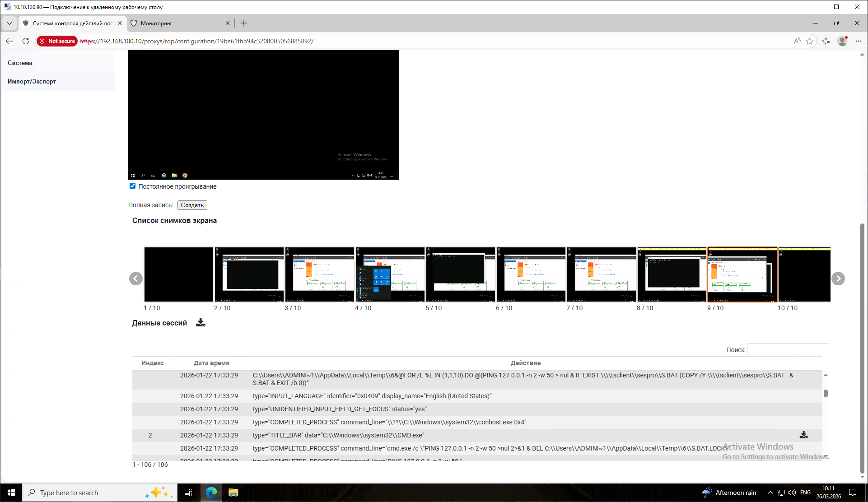Add this page to favorites
The height and width of the screenshot is (502, 868).
810,41
